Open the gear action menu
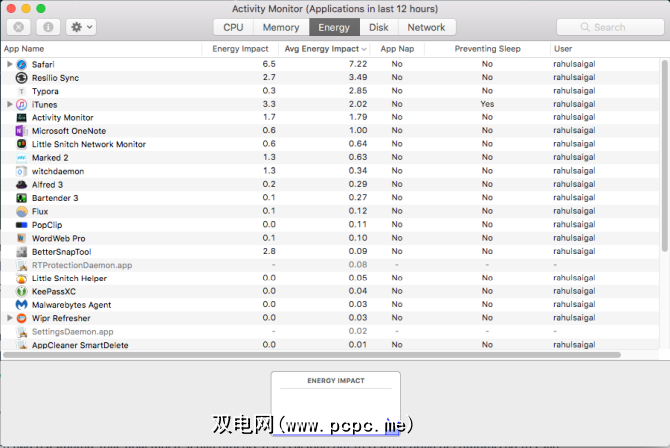This screenshot has width=670, height=448. tap(81, 27)
